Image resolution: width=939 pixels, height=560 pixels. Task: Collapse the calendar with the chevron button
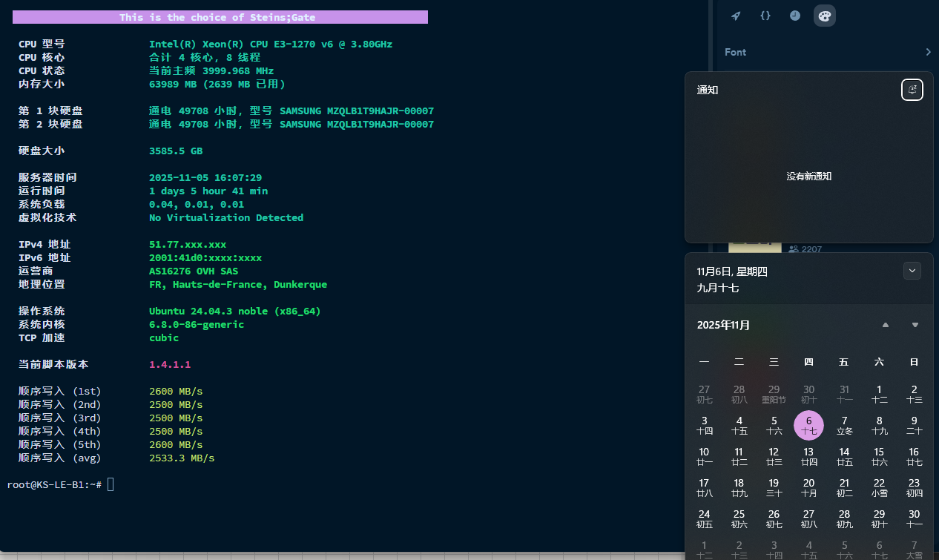(912, 271)
